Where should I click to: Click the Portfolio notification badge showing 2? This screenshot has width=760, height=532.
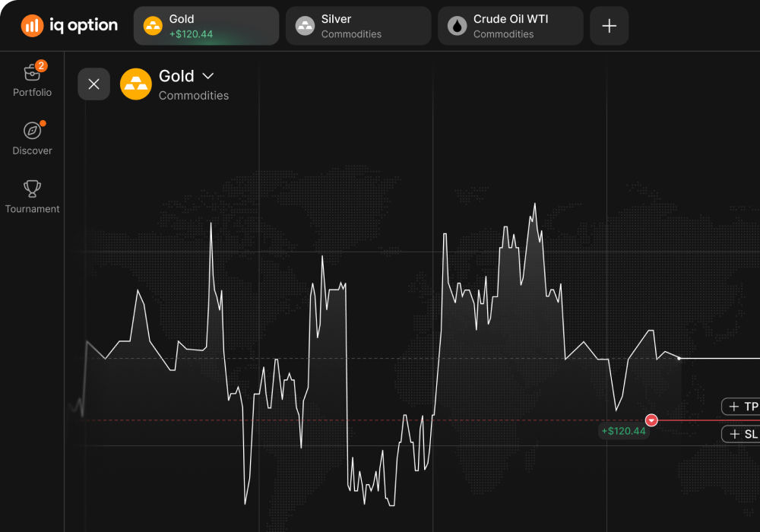click(x=41, y=66)
